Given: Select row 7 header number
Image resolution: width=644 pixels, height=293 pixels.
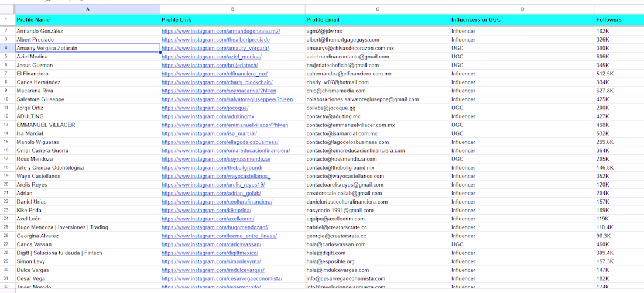Looking at the screenshot, I should (7, 74).
